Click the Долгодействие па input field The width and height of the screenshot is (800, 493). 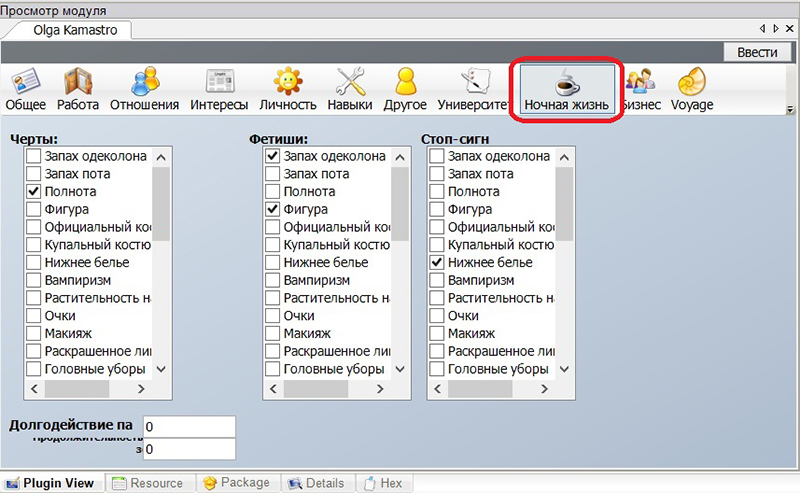pos(189,427)
